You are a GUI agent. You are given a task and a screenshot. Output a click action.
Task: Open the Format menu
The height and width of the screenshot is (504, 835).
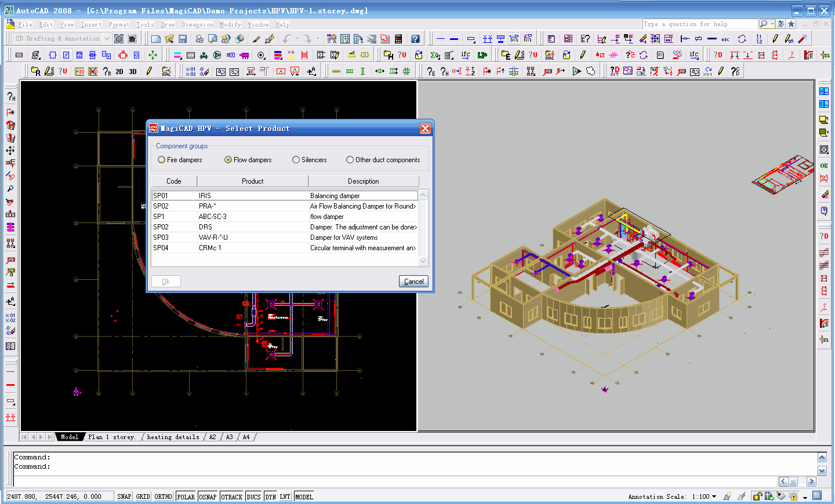(119, 24)
